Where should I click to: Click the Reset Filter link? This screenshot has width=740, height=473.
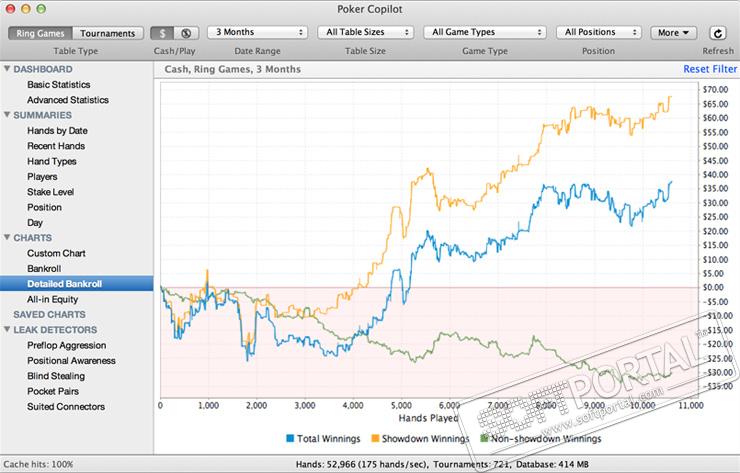click(710, 69)
